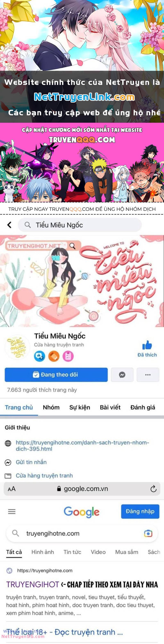Tap the back arrow beside search bar
Image resolution: width=164 pixels, height=644 pixels.
tap(9, 225)
